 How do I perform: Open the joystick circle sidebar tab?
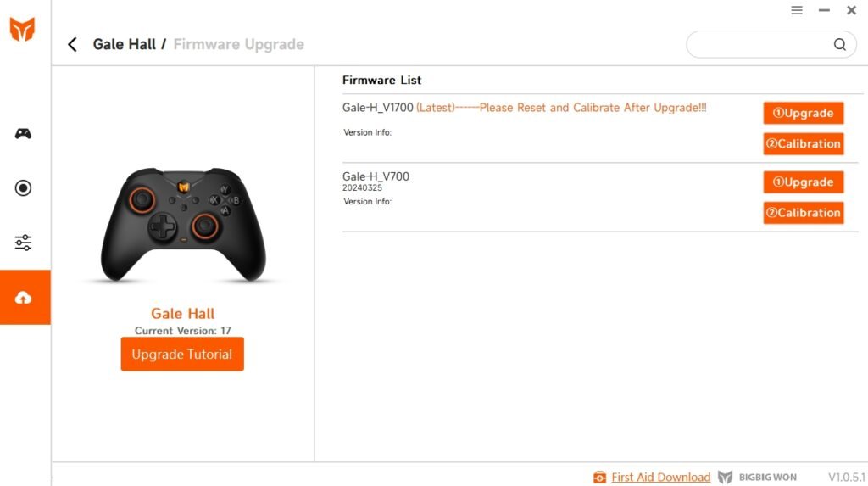click(24, 188)
